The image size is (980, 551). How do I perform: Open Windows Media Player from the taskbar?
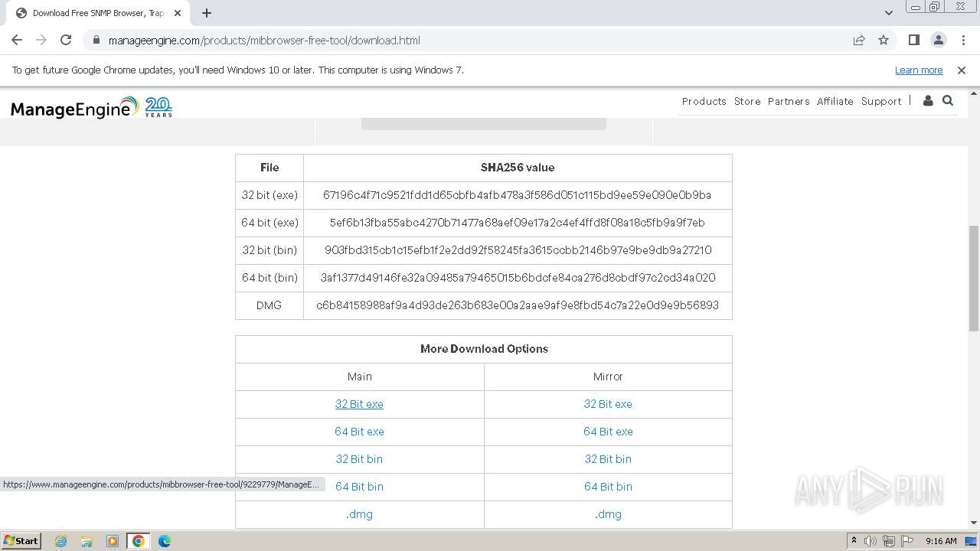point(113,541)
